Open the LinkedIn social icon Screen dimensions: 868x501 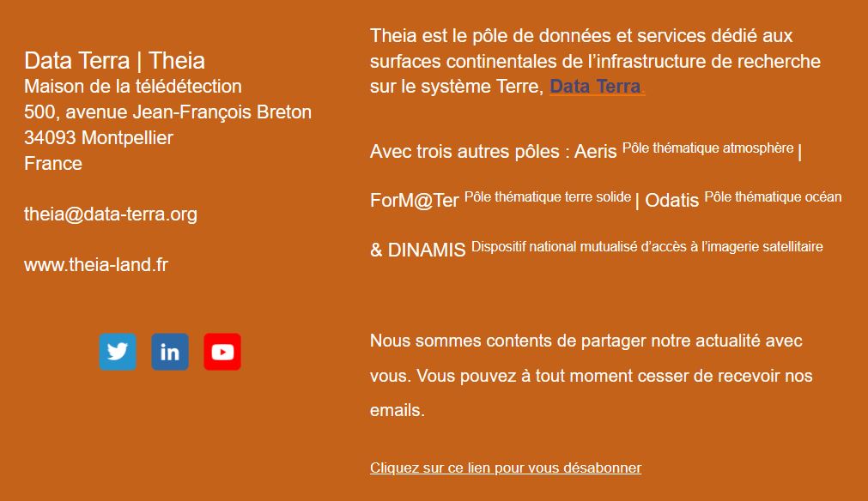coord(170,352)
